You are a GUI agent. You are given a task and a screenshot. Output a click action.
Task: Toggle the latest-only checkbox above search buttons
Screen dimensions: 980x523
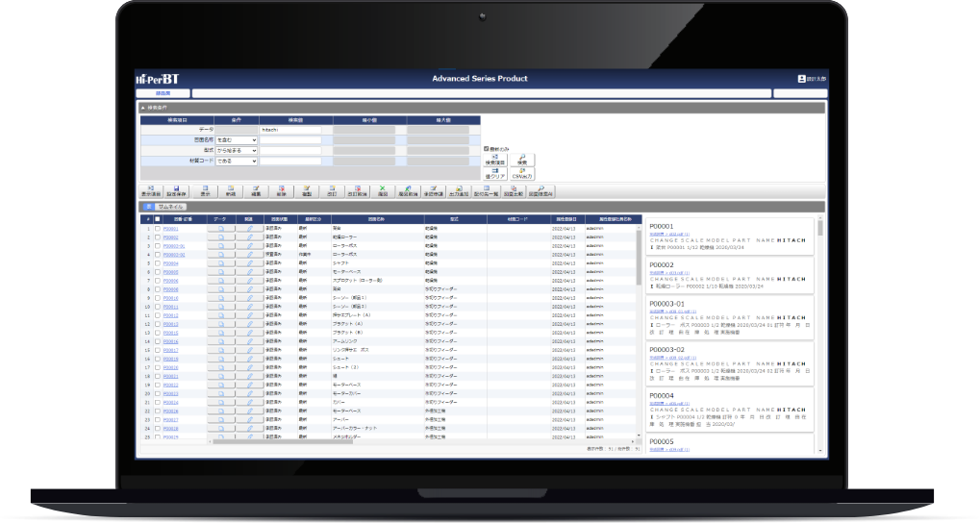click(x=487, y=149)
